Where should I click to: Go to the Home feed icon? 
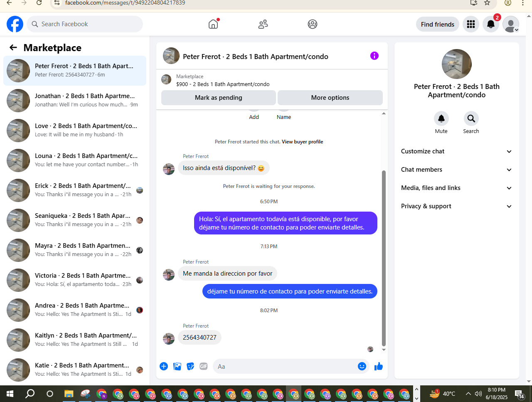coord(213,24)
